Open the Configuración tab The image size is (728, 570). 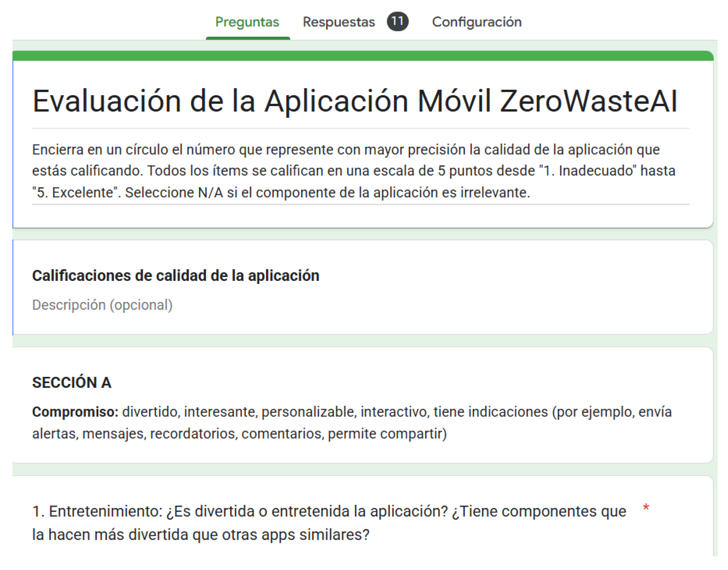pyautogui.click(x=476, y=22)
